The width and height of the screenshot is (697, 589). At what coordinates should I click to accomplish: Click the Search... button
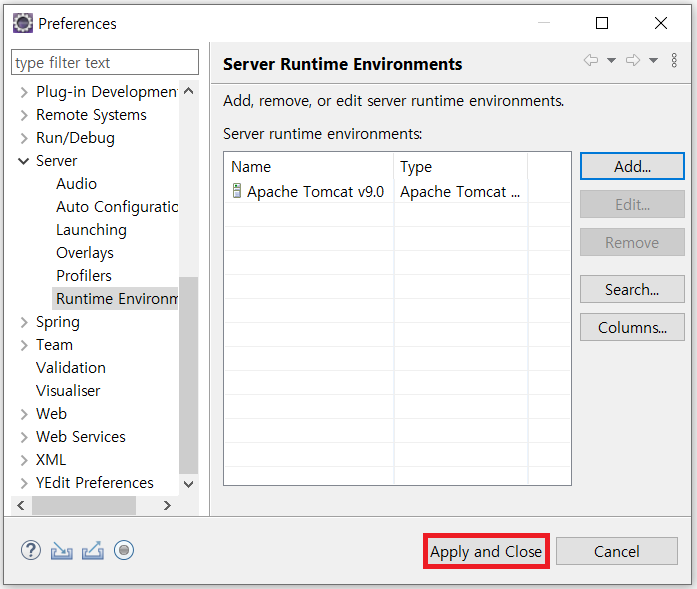pyautogui.click(x=632, y=289)
